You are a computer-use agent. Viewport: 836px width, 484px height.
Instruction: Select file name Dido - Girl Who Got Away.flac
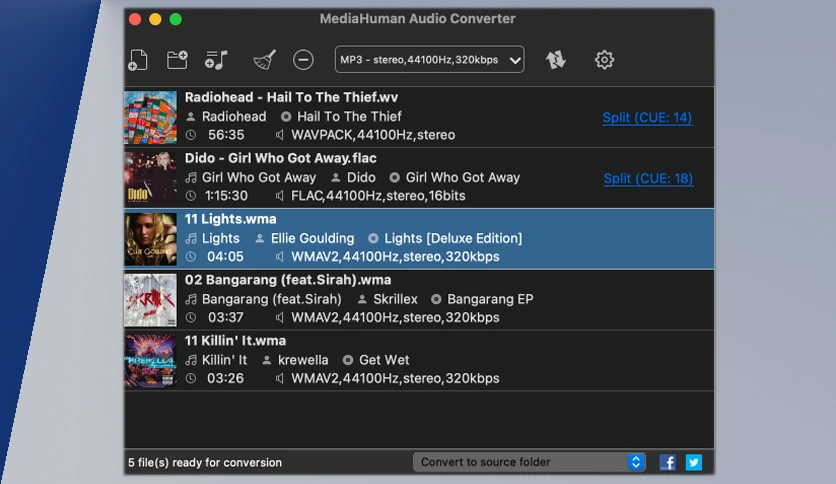(x=280, y=158)
